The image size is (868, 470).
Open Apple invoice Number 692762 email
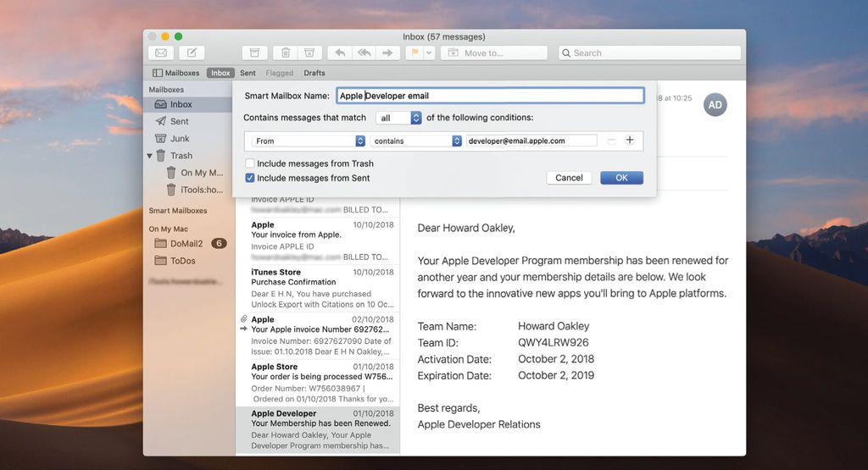[319, 335]
